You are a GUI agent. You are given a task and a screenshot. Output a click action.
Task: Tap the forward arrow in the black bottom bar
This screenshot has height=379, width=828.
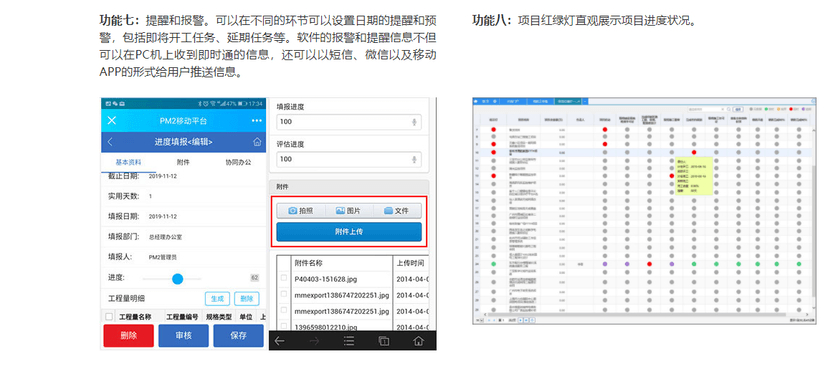(x=315, y=341)
